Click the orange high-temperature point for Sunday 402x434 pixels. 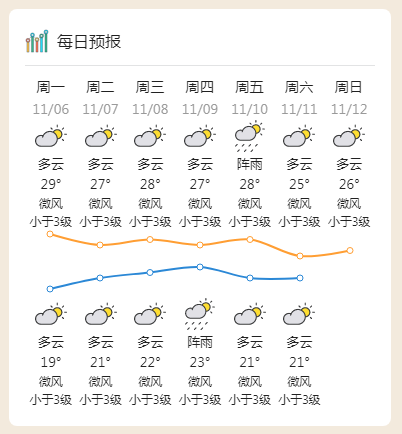350,250
